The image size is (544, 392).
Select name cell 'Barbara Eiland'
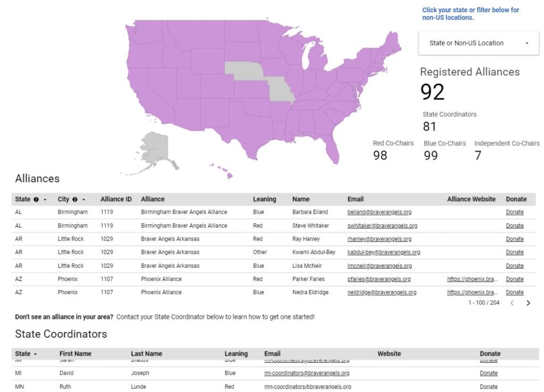click(x=310, y=212)
